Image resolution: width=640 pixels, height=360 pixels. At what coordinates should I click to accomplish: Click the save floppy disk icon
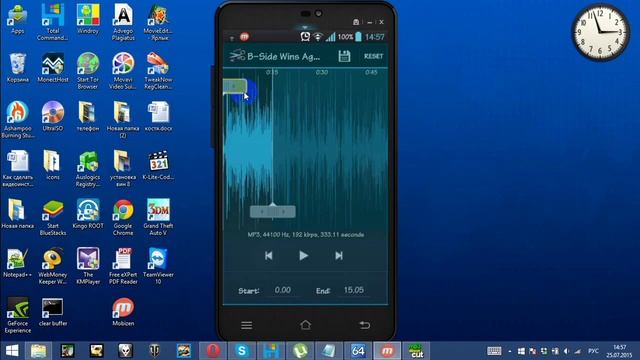[344, 56]
